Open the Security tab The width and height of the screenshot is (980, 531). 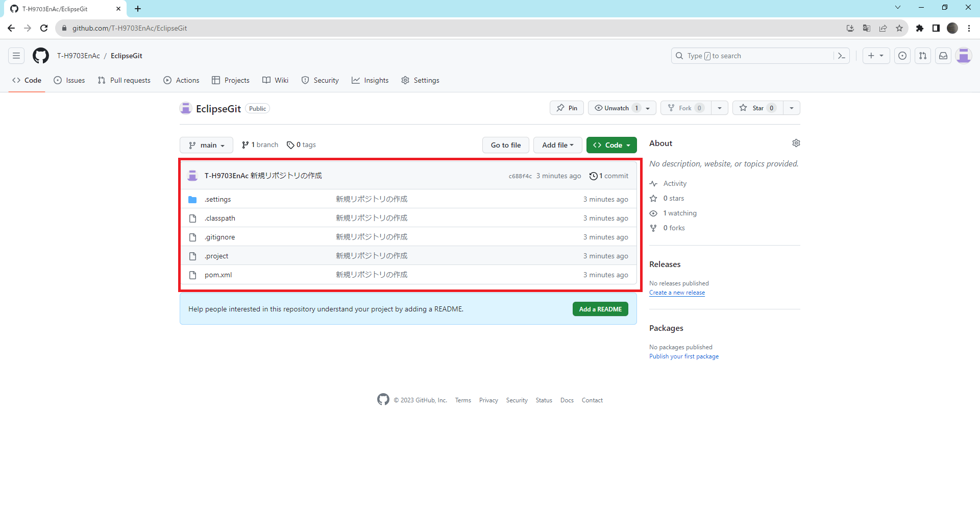(x=320, y=80)
